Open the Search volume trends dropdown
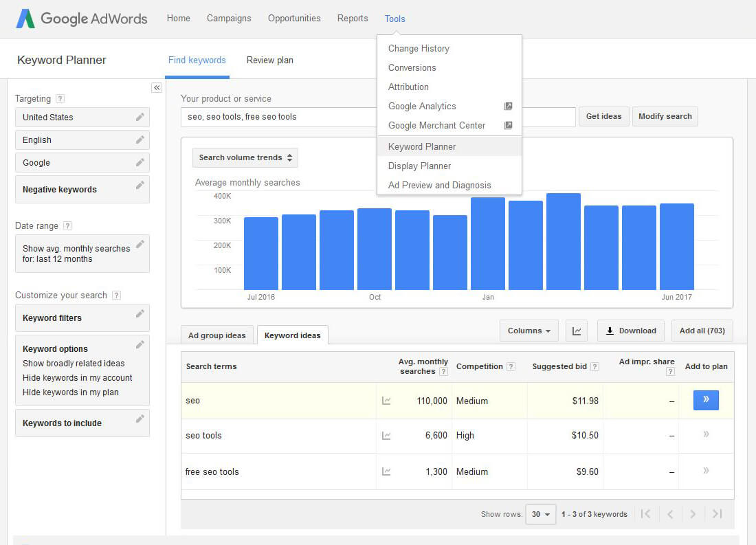 point(245,157)
